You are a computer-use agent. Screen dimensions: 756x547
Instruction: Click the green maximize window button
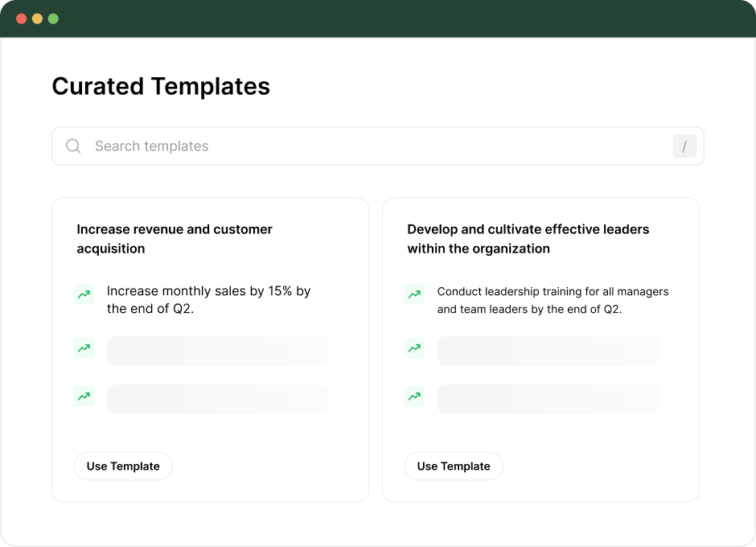53,19
